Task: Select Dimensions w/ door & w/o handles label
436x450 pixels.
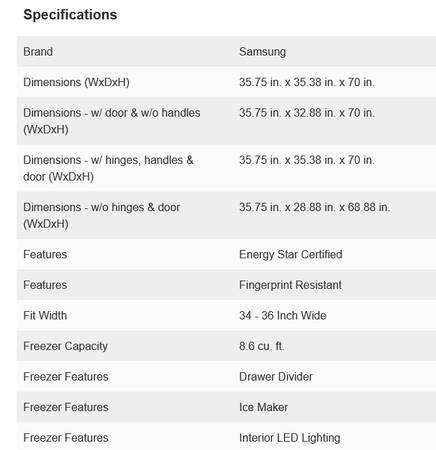Action: point(112,121)
